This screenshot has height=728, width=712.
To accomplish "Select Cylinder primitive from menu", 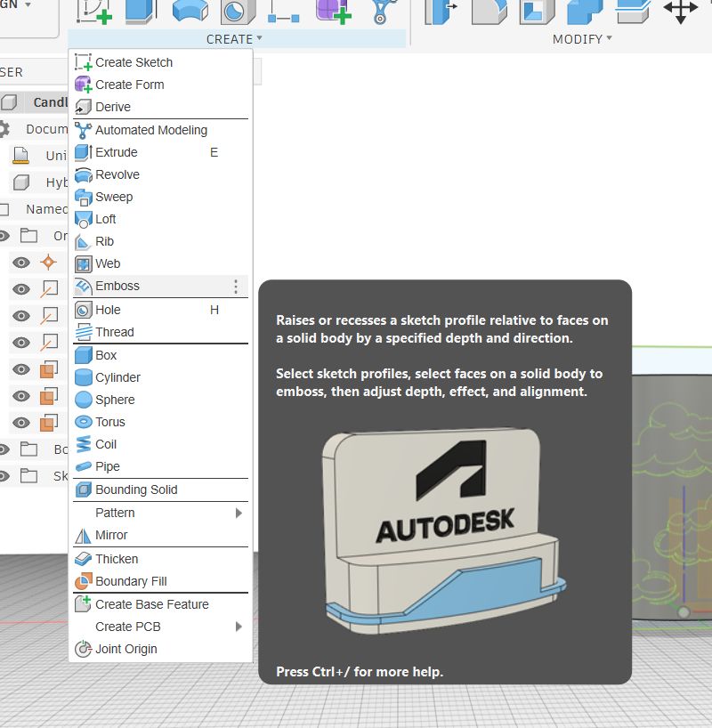I will pos(160,377).
